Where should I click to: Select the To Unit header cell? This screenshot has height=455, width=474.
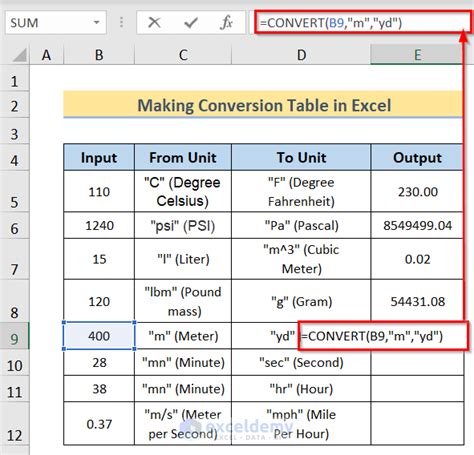point(301,157)
